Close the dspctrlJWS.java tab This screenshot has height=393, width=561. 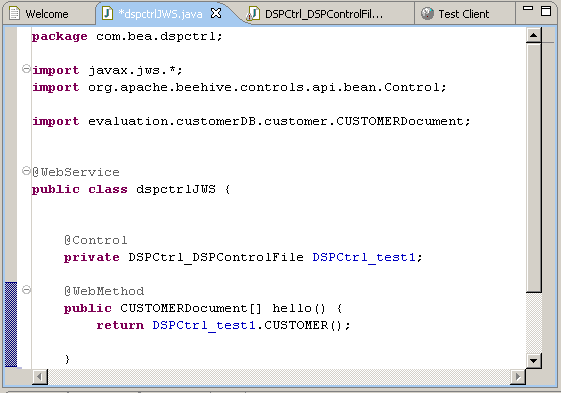click(x=216, y=13)
